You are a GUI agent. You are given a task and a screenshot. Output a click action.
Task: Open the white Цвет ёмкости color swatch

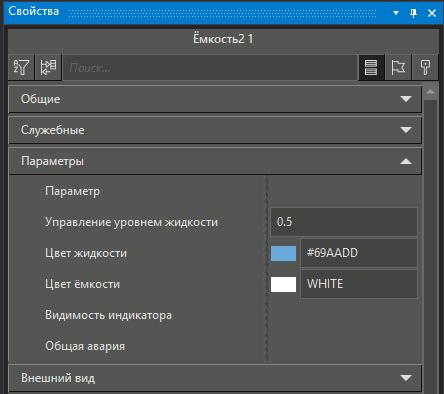tap(283, 284)
